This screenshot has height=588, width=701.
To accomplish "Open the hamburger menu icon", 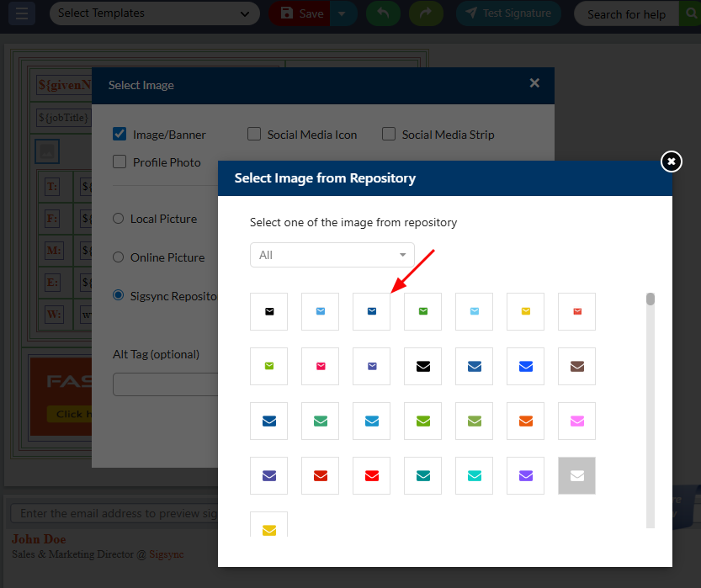I will tap(21, 13).
